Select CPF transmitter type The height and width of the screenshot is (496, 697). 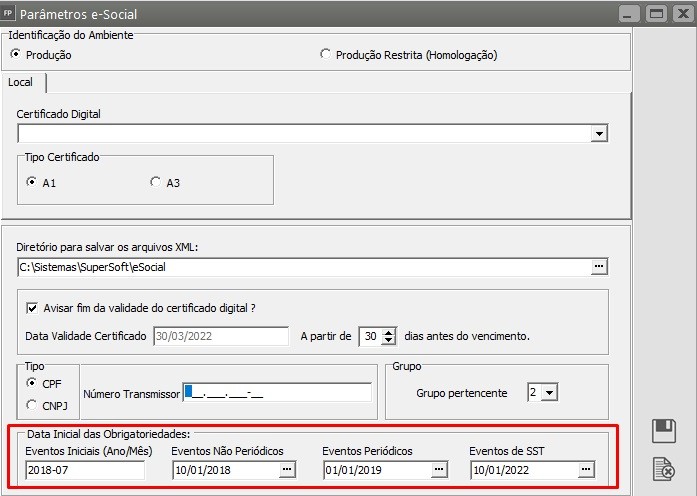[x=32, y=383]
